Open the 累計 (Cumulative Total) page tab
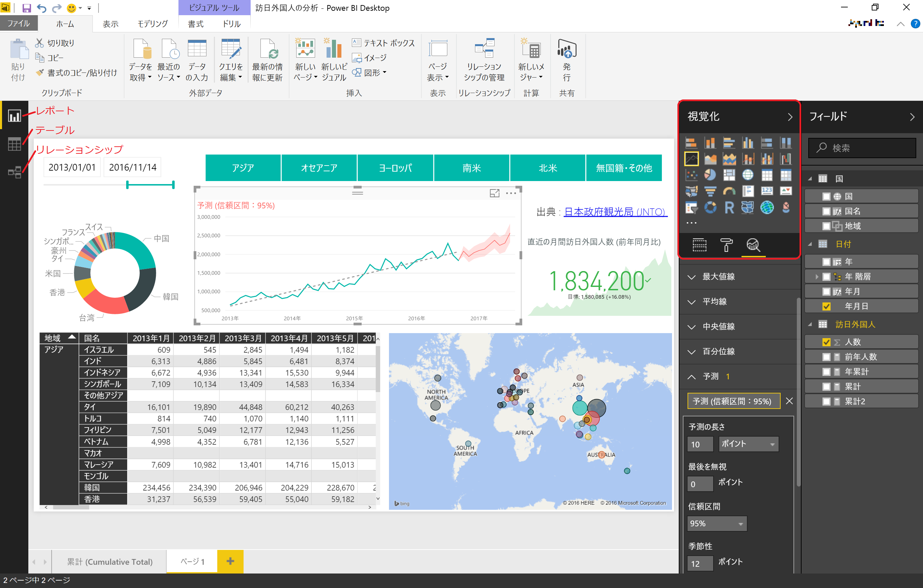The width and height of the screenshot is (923, 588). [110, 562]
